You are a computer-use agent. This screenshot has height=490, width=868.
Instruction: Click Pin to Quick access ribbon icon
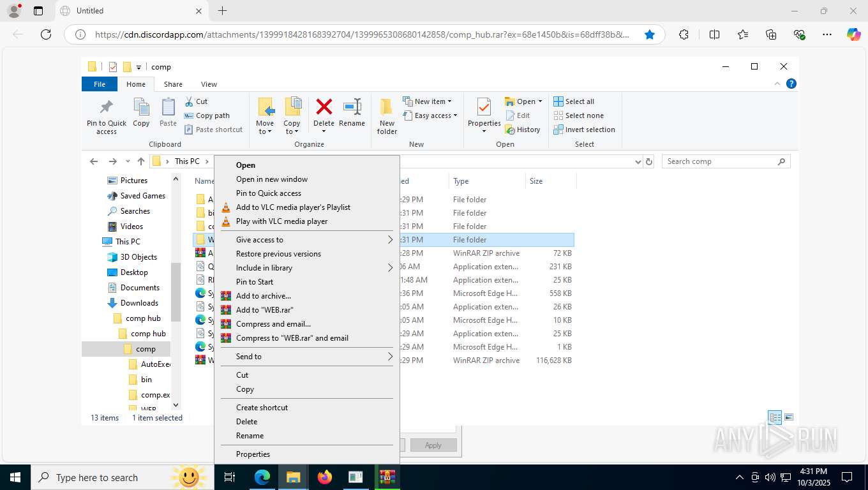click(x=107, y=116)
